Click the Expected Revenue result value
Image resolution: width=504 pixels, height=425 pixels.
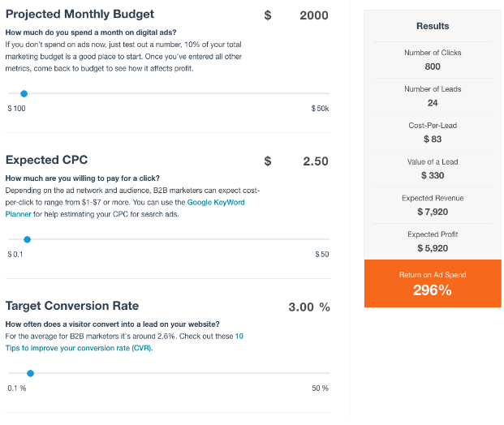point(432,212)
